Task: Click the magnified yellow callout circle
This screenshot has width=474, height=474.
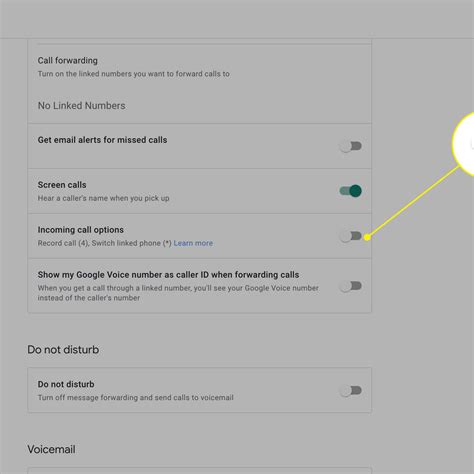Action: tap(464, 144)
